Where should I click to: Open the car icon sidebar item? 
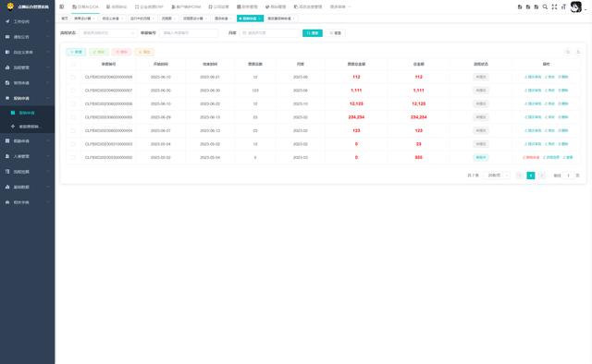(x=27, y=202)
